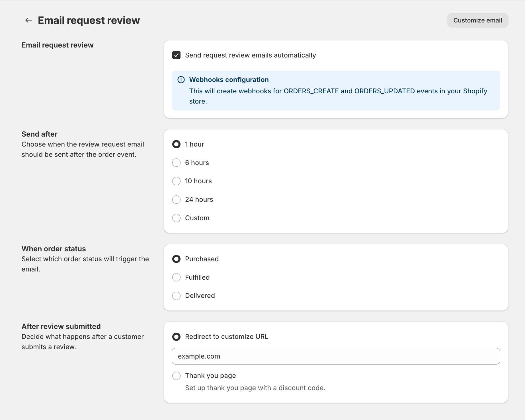The image size is (525, 420).
Task: Click the redirect URL input field
Action: (336, 356)
